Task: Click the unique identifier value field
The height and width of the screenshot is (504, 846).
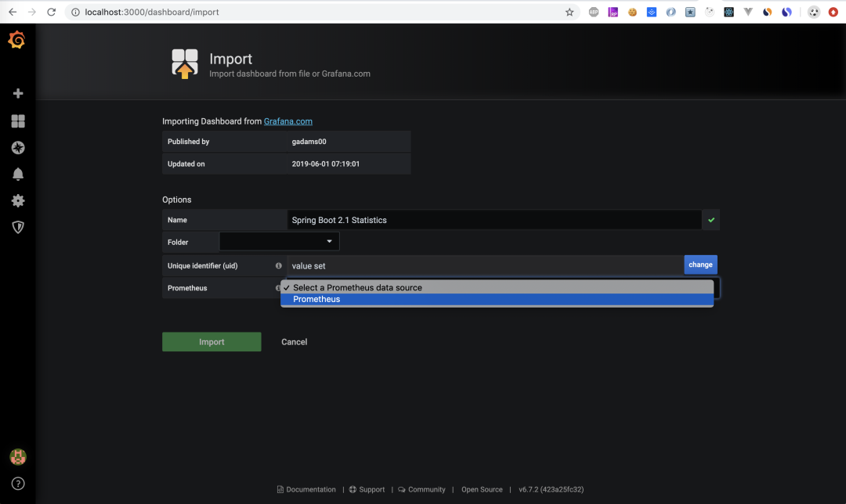Action: pyautogui.click(x=485, y=266)
